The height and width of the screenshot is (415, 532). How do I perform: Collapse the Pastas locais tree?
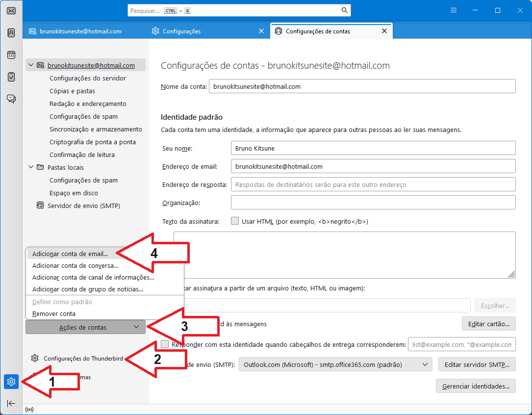pos(31,167)
